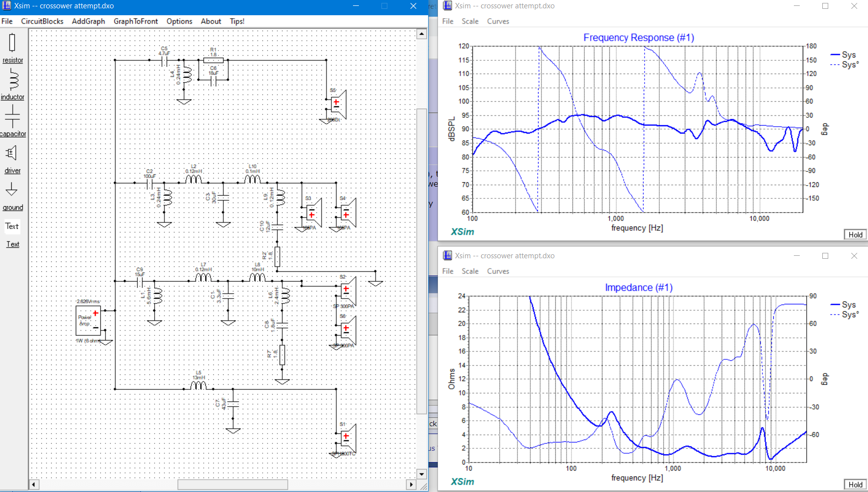Select the ground component tool
868x492 pixels.
click(12, 196)
